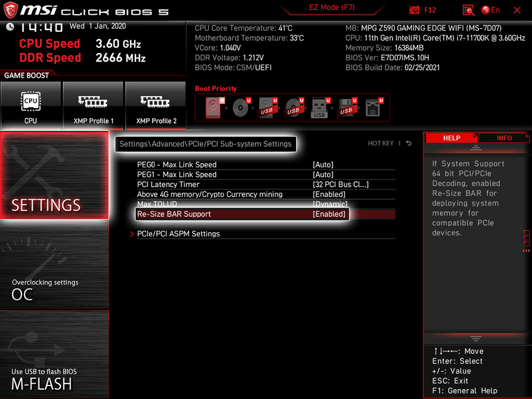Select the USB floppy boot device icon
The height and width of the screenshot is (399, 532).
click(x=347, y=108)
